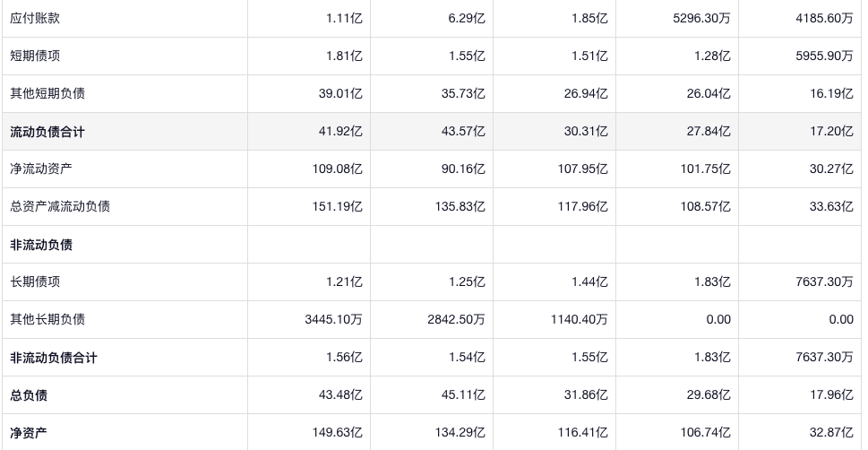The height and width of the screenshot is (450, 868).
Task: Click the 总负债 row label
Action: [29, 395]
